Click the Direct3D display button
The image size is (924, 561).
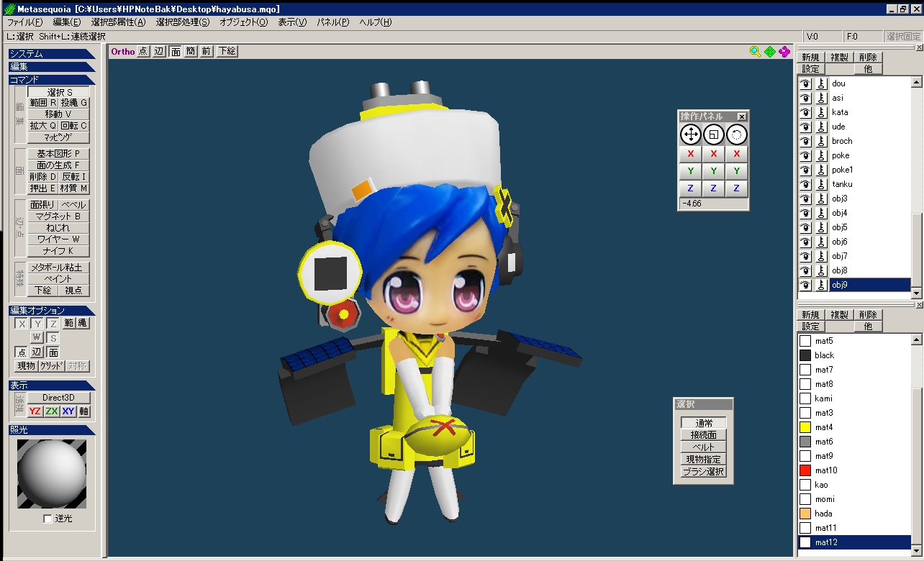pyautogui.click(x=59, y=398)
